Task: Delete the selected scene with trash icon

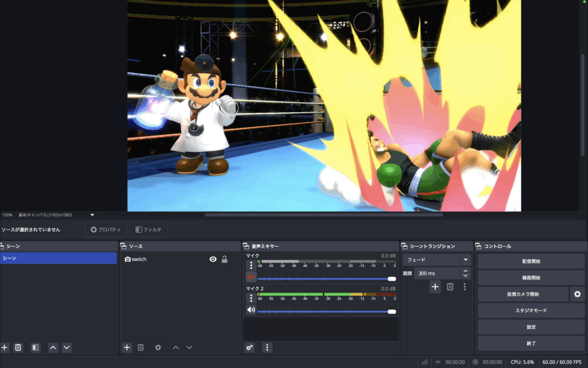Action: [18, 347]
